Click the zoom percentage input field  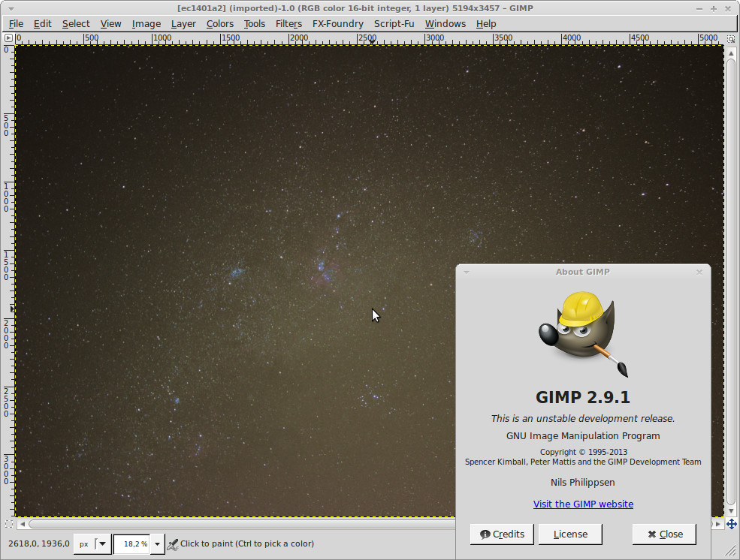131,543
